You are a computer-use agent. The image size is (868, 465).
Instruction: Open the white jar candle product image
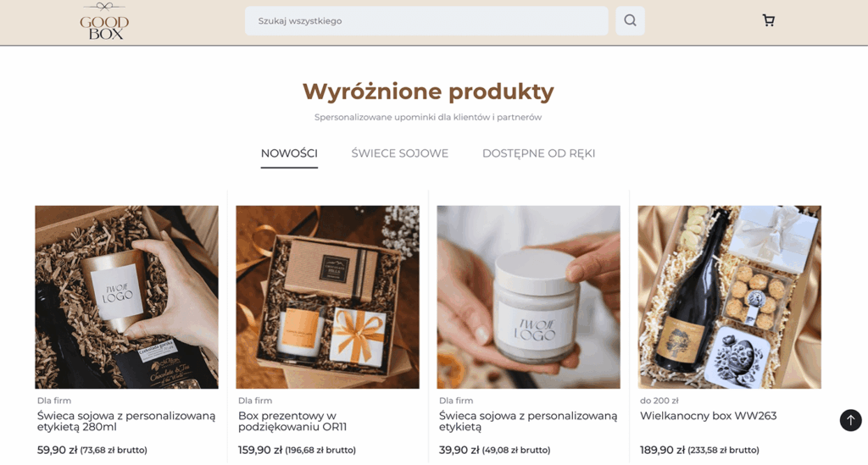coord(529,297)
